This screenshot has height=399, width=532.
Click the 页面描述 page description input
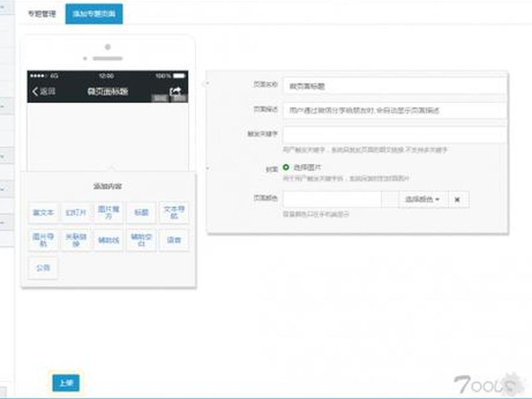pos(395,110)
